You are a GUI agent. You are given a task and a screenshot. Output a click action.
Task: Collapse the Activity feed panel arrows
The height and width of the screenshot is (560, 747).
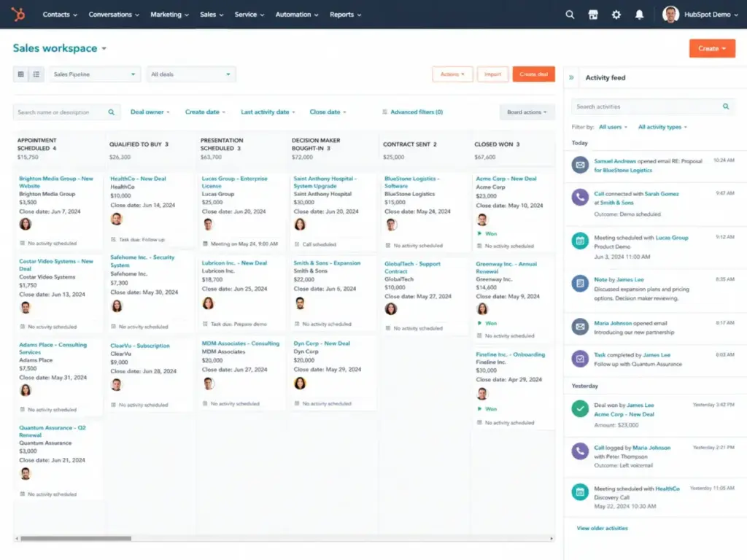pyautogui.click(x=571, y=77)
